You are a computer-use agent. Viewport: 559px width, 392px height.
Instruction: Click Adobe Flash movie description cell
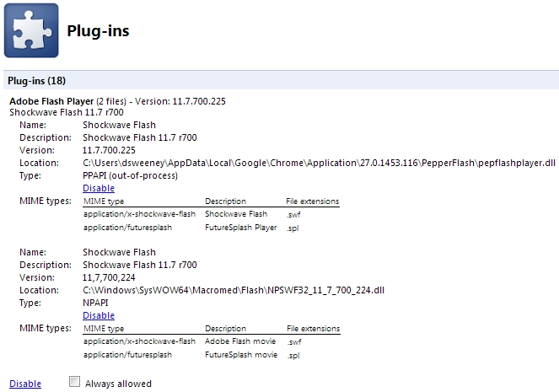240,341
